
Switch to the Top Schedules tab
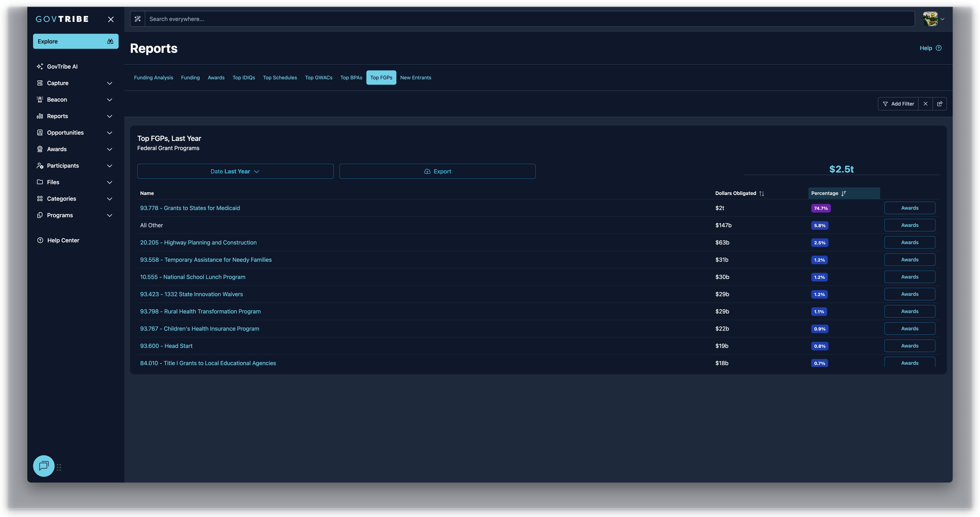tap(280, 78)
